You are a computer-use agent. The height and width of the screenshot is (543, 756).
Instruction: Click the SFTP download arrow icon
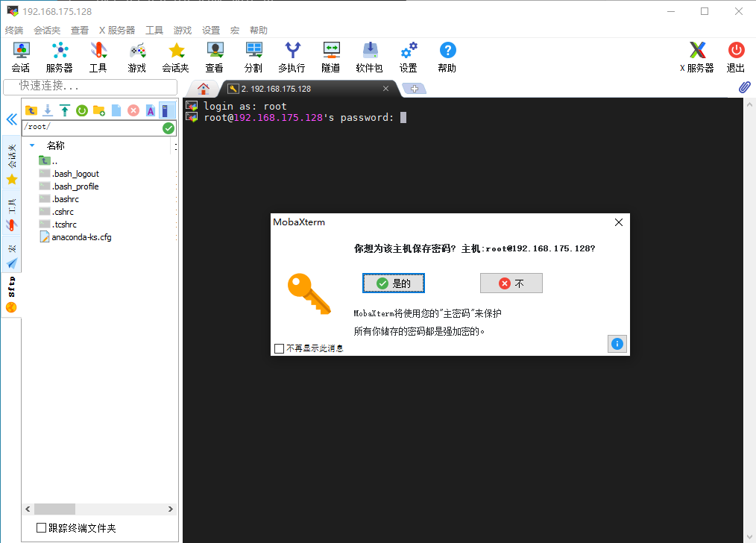48,110
